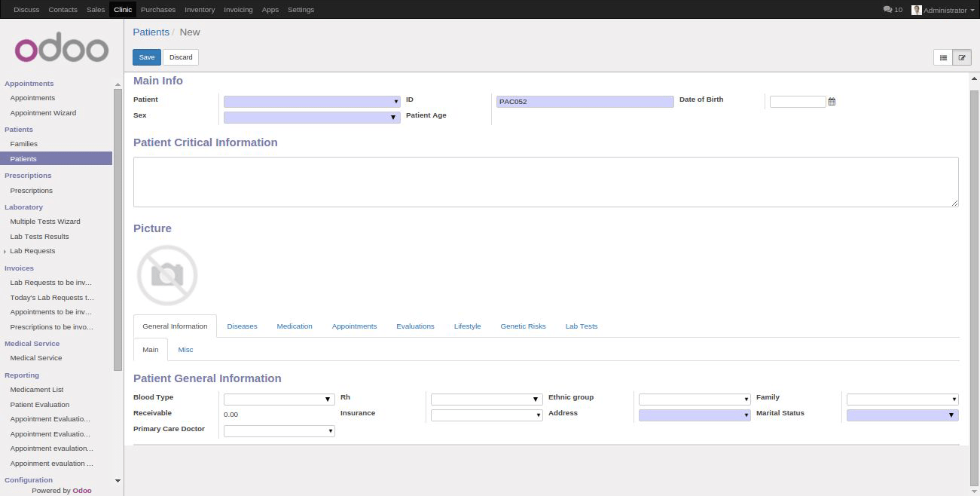The image size is (980, 496).
Task: Click into the ID field PAC052
Action: pyautogui.click(x=585, y=102)
